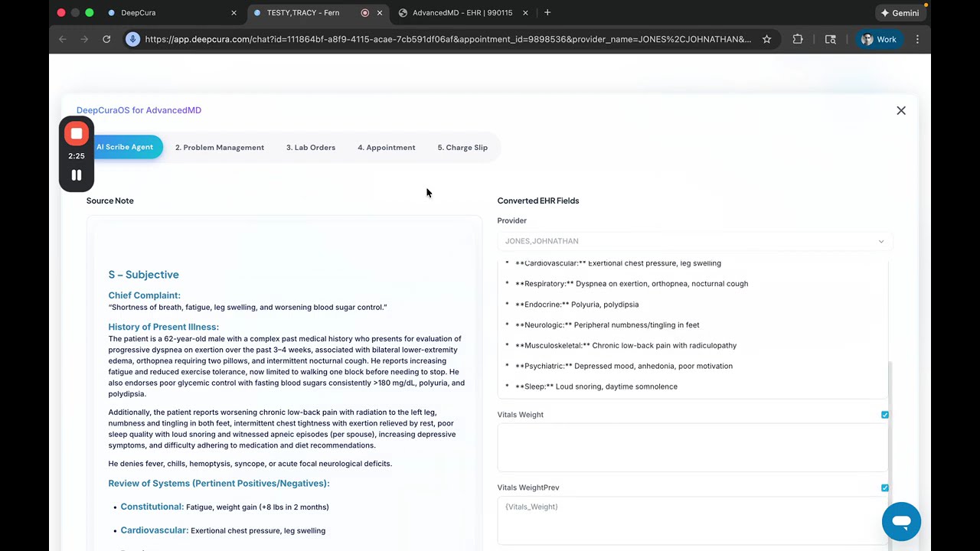980x551 pixels.
Task: Click the Sleep loud snoring line
Action: [x=596, y=387]
